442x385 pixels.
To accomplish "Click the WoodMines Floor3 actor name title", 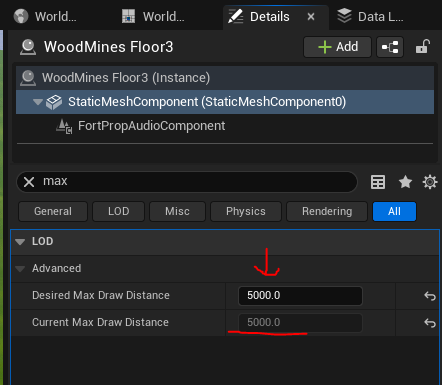I will click(x=109, y=47).
